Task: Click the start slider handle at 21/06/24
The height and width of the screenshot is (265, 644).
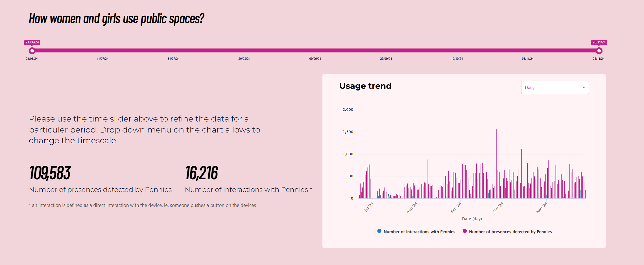Action: point(32,51)
